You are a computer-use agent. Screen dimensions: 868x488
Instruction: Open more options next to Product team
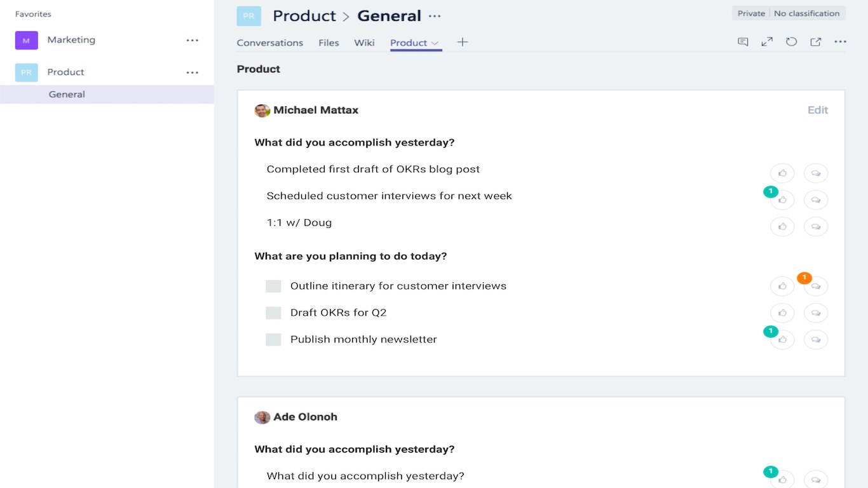[193, 72]
